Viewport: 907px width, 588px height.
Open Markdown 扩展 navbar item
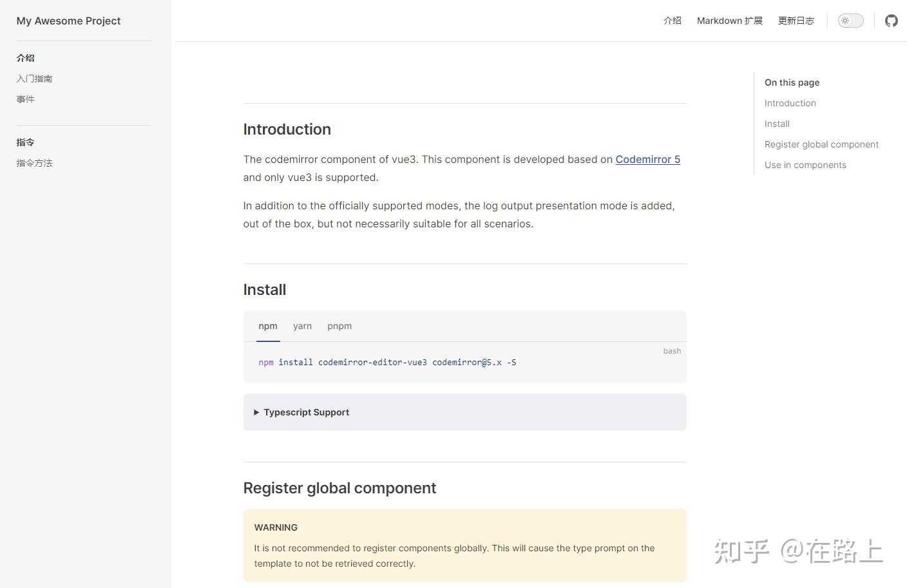click(x=730, y=21)
